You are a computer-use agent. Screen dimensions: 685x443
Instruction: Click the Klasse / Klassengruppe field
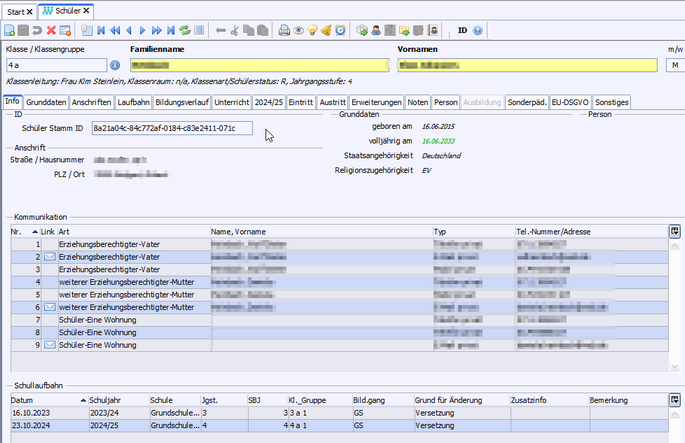tap(55, 66)
